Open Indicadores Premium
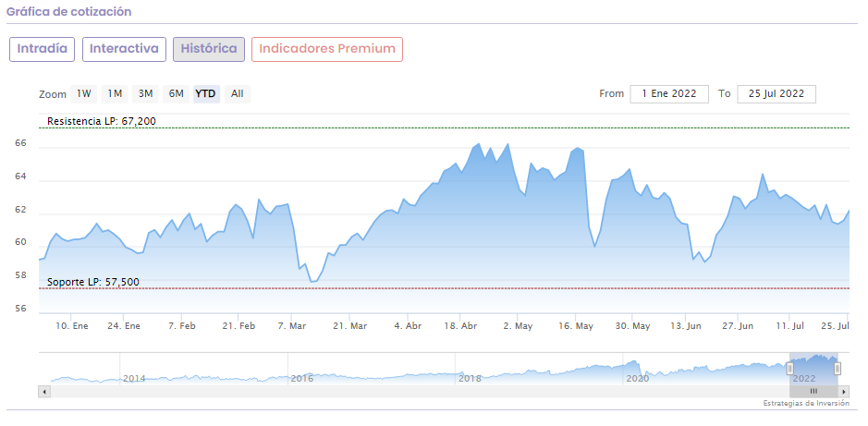868x426 pixels. tap(327, 49)
